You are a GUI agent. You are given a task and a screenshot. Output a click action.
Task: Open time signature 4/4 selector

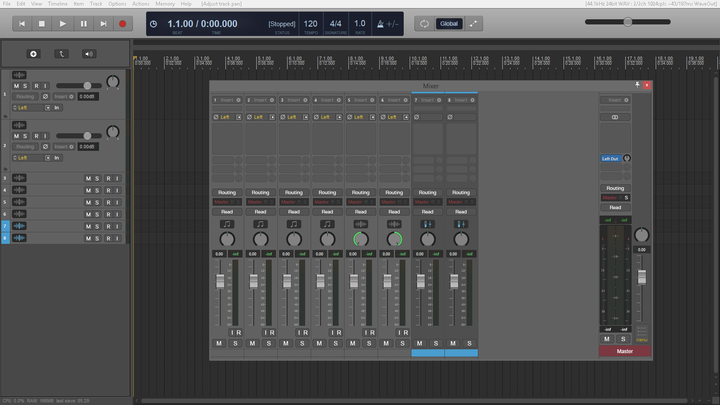[336, 24]
